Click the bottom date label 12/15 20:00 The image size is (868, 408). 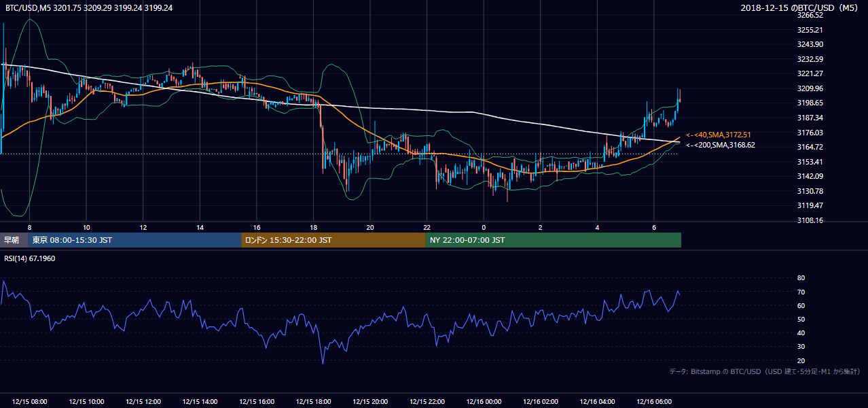[x=370, y=402]
